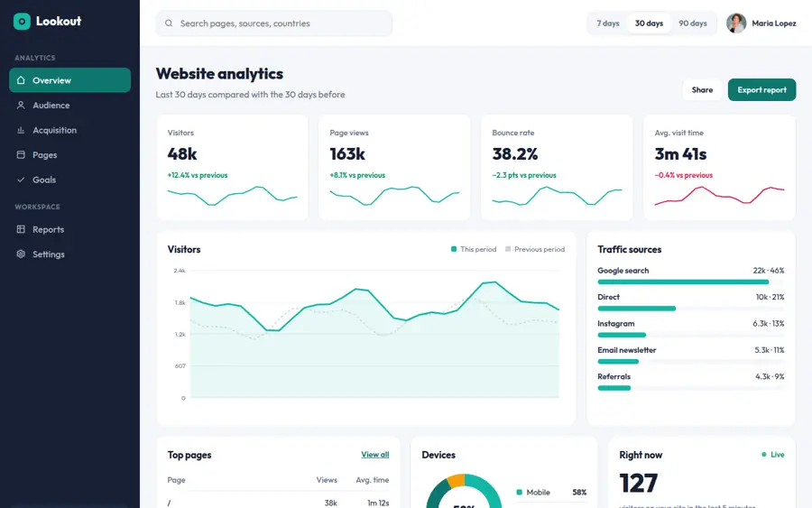Click the Lookout logo icon

pos(22,22)
